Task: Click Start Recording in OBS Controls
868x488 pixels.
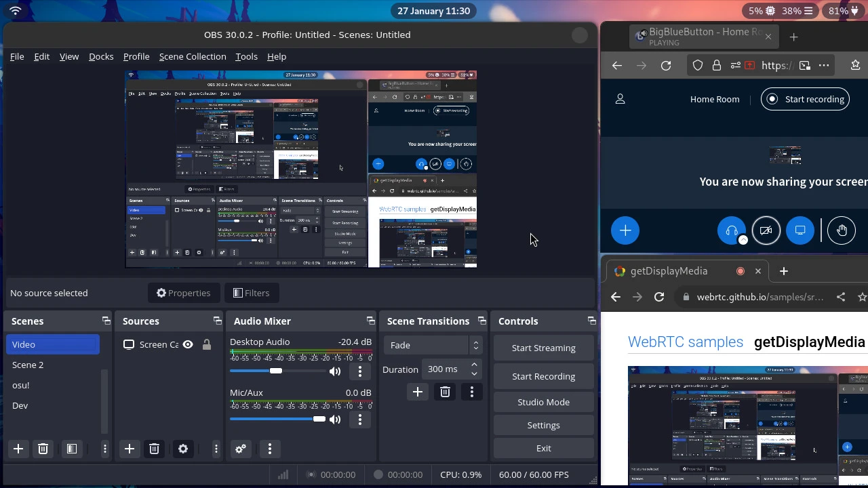Action: point(544,376)
